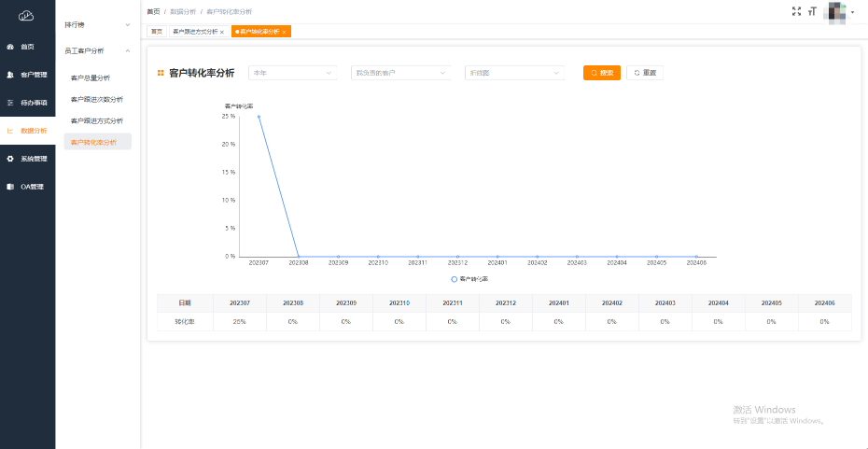The height and width of the screenshot is (449, 868).
Task: Click the orange 搜索 button
Action: pos(601,73)
